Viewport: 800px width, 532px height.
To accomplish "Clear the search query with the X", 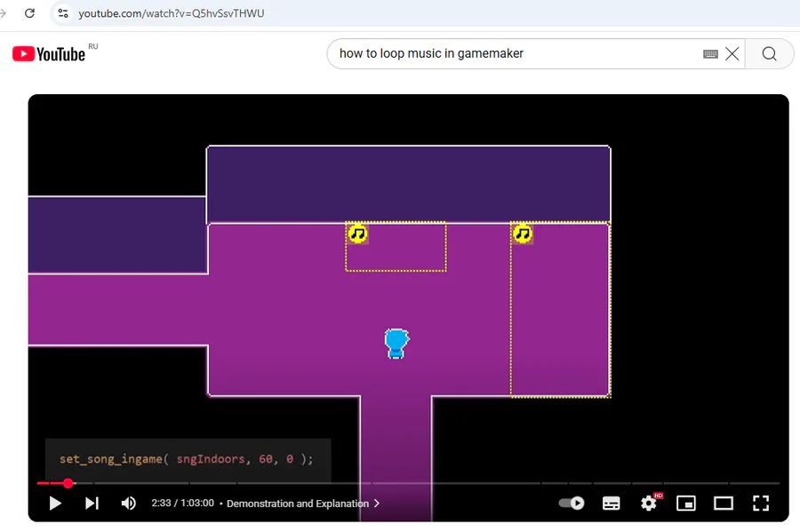I will click(732, 53).
